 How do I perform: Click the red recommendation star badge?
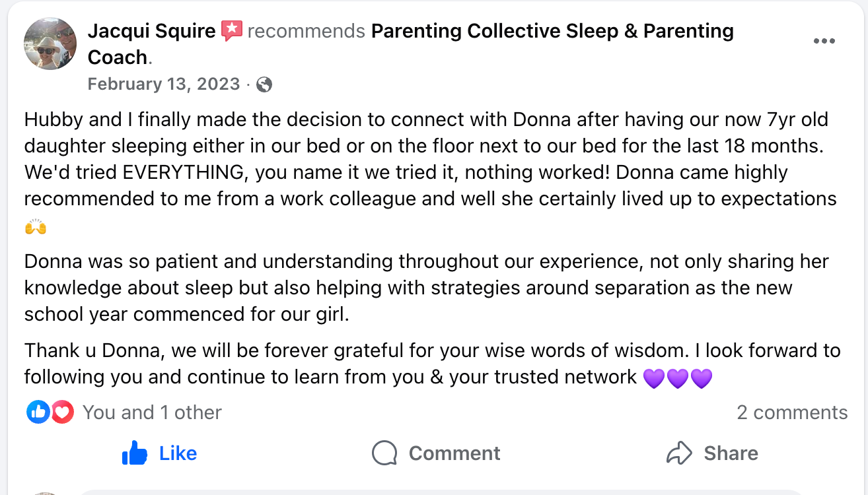point(232,31)
